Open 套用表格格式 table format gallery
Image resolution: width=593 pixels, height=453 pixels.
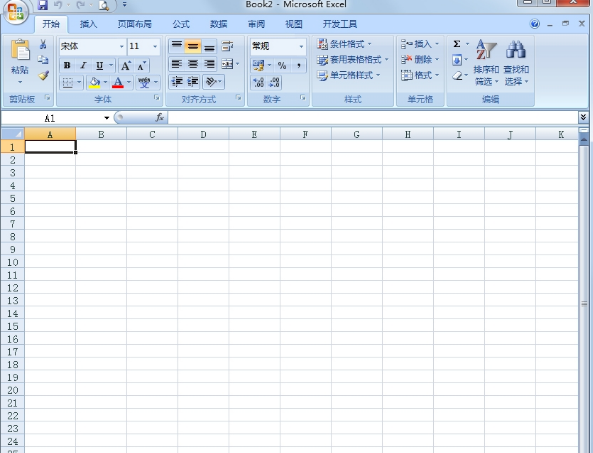[353, 60]
